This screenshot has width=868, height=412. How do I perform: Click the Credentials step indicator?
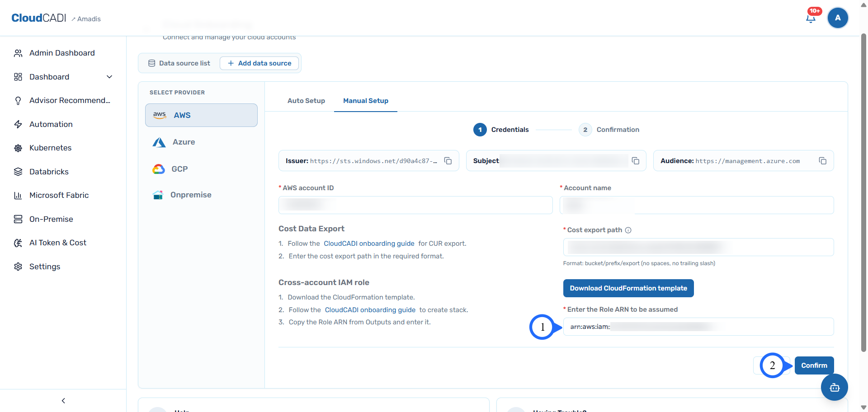(501, 130)
